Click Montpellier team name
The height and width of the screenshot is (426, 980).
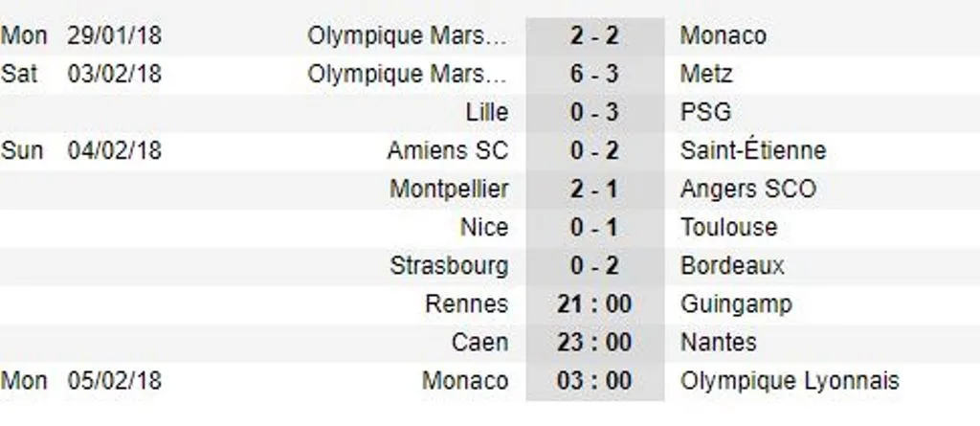(449, 189)
